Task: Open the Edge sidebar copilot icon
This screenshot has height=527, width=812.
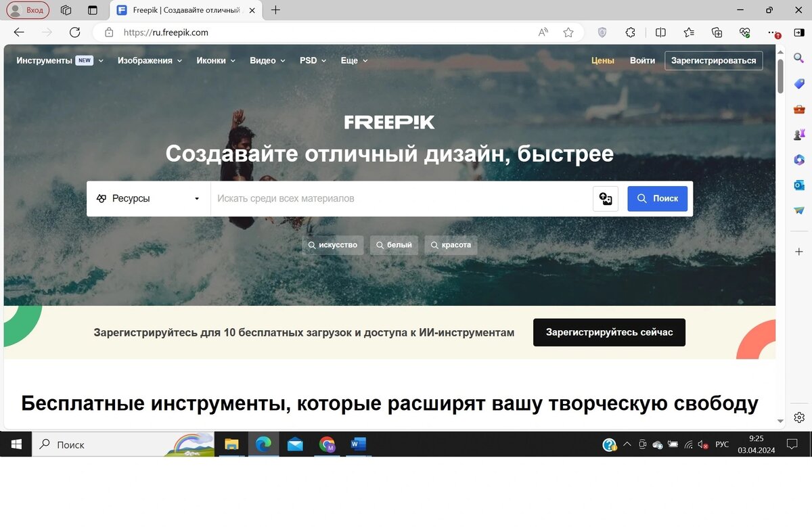Action: (799, 32)
